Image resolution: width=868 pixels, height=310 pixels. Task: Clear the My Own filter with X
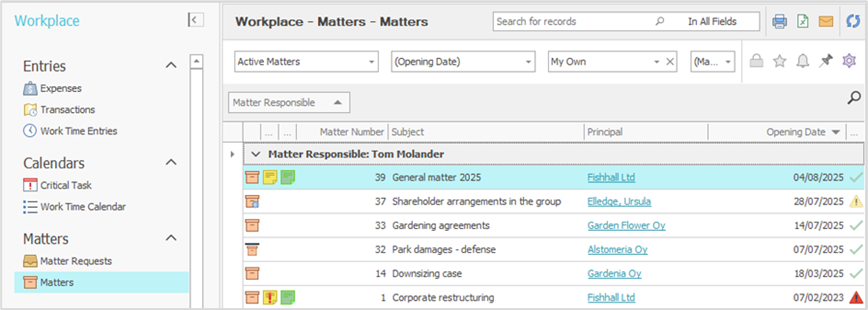click(670, 62)
